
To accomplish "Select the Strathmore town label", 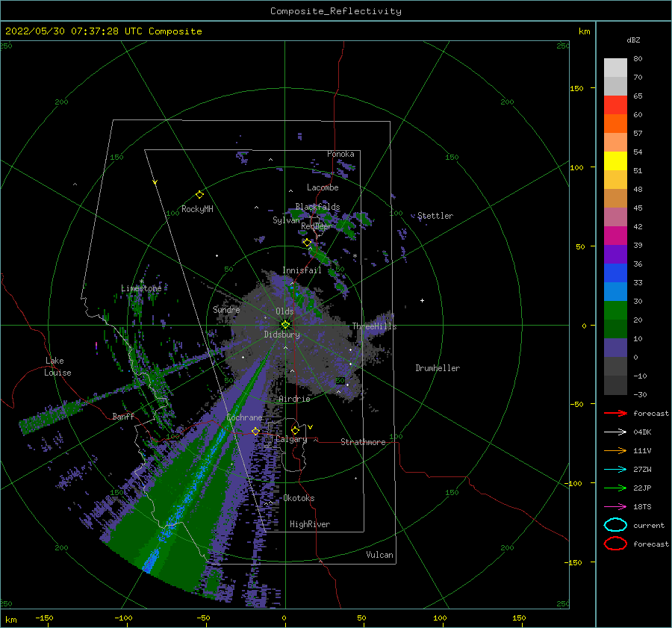I will click(363, 442).
